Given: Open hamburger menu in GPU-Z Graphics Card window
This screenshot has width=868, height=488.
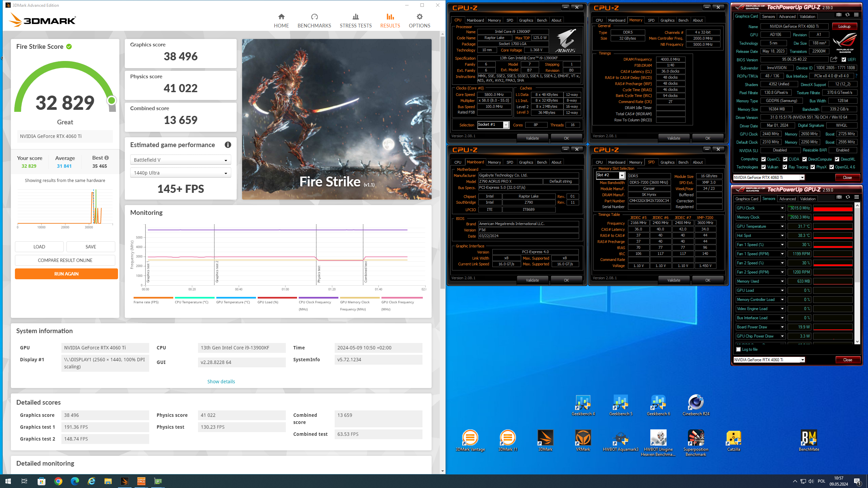Looking at the screenshot, I should (x=856, y=15).
